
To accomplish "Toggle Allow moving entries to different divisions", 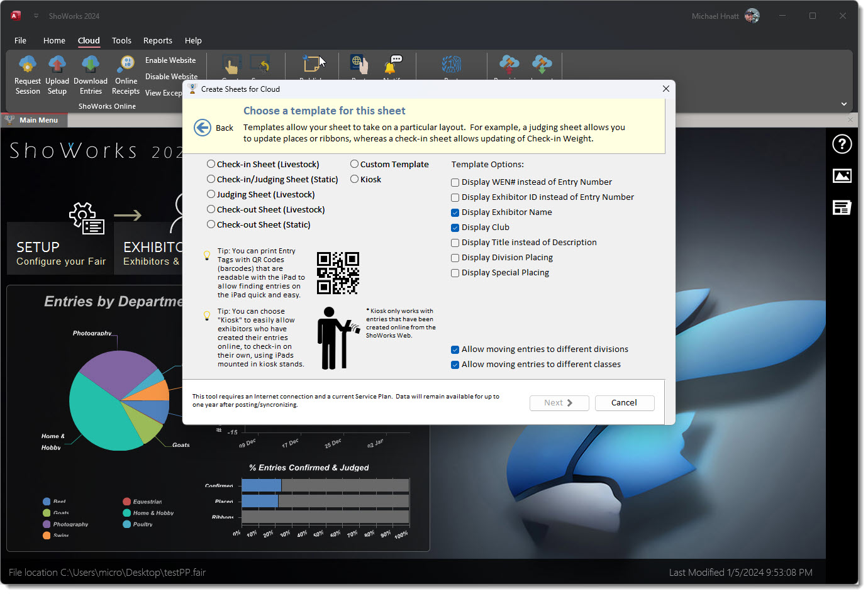I will [x=455, y=349].
